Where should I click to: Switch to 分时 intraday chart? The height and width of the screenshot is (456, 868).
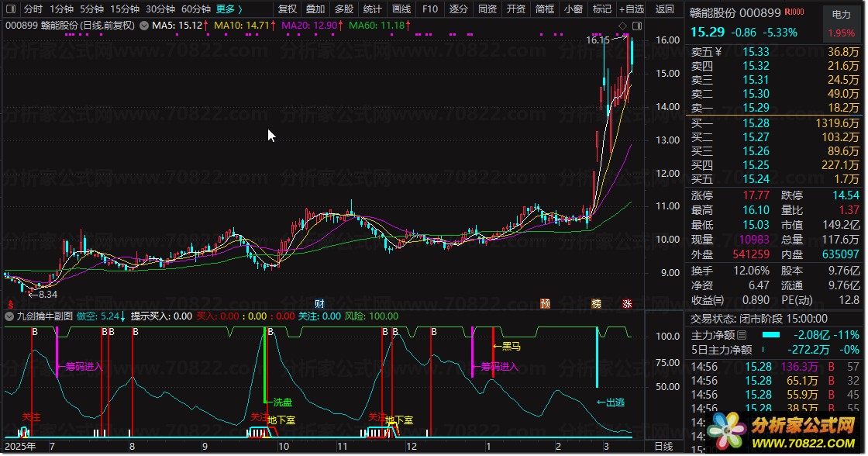pos(33,9)
